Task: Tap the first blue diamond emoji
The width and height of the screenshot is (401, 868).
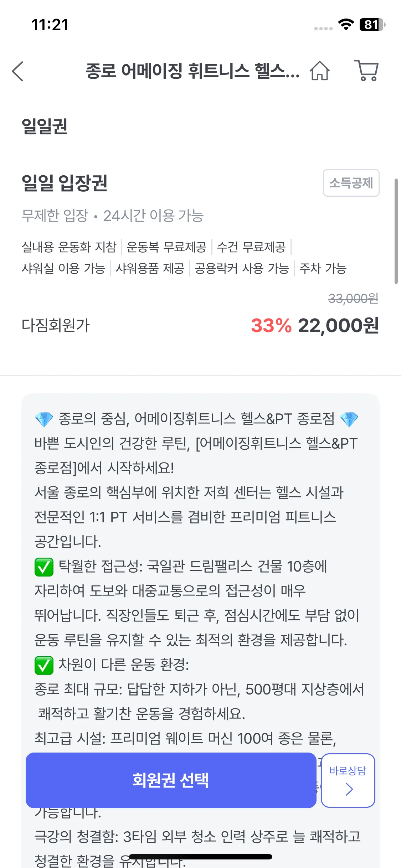Action: [x=44, y=419]
